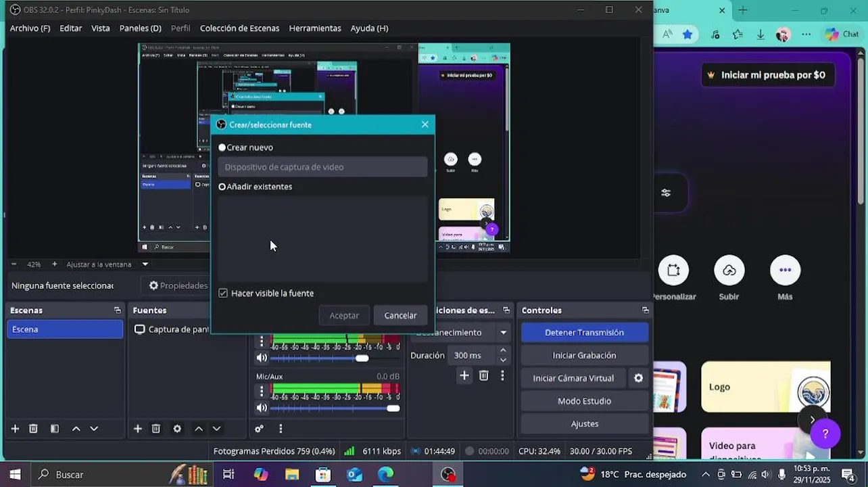The image size is (868, 487).
Task: Toggle the Hacer visible la fuente checkbox
Action: click(x=223, y=293)
